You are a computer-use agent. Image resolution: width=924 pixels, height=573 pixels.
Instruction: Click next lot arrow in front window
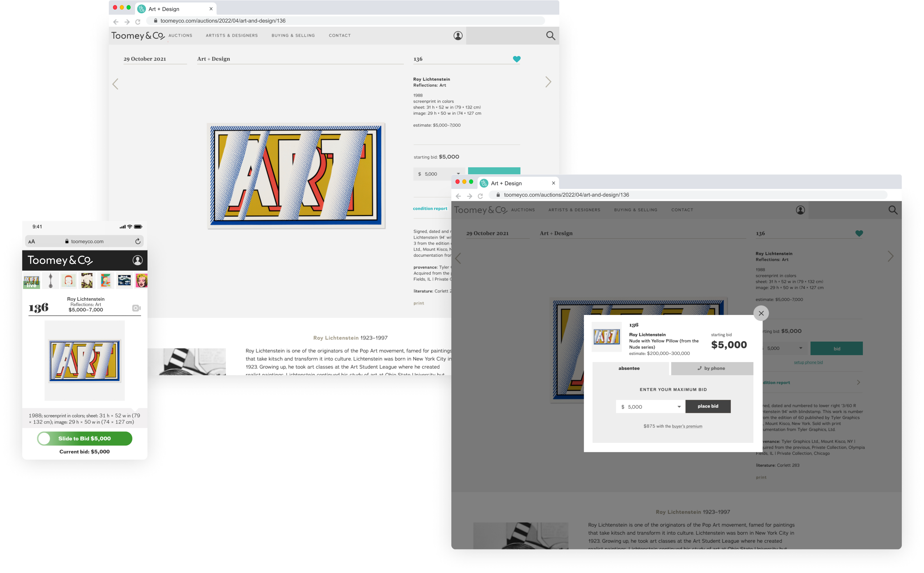point(891,256)
